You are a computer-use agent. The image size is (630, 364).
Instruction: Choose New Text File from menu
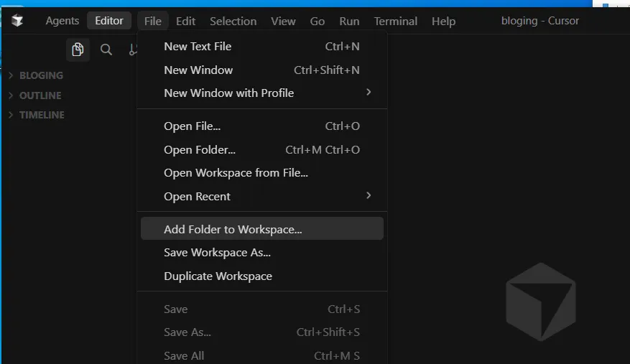pyautogui.click(x=198, y=47)
